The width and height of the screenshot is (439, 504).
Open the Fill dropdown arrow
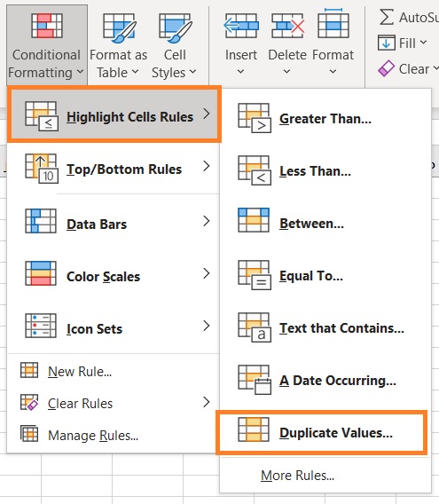point(423,43)
